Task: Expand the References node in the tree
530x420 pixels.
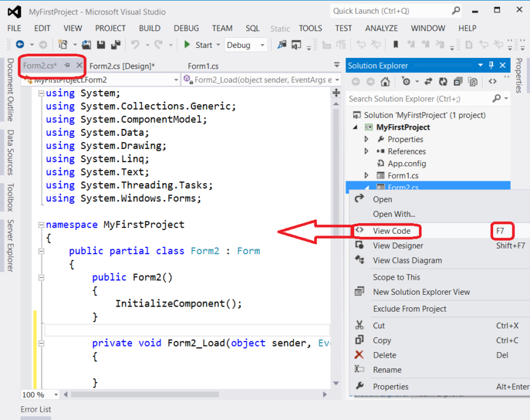Action: click(x=367, y=151)
